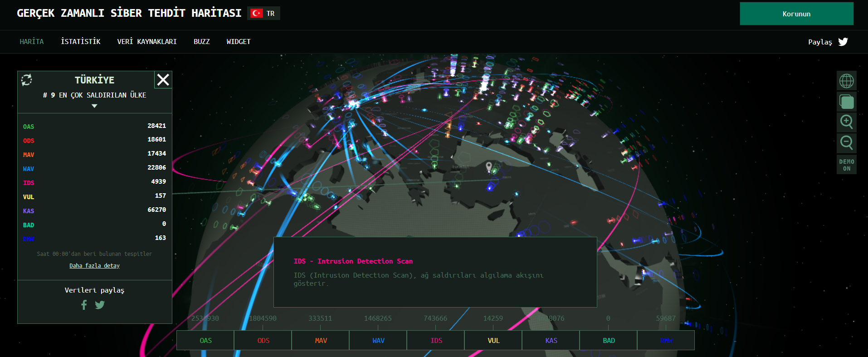Click the refresh icon beside TÜRKİYE

tap(27, 80)
